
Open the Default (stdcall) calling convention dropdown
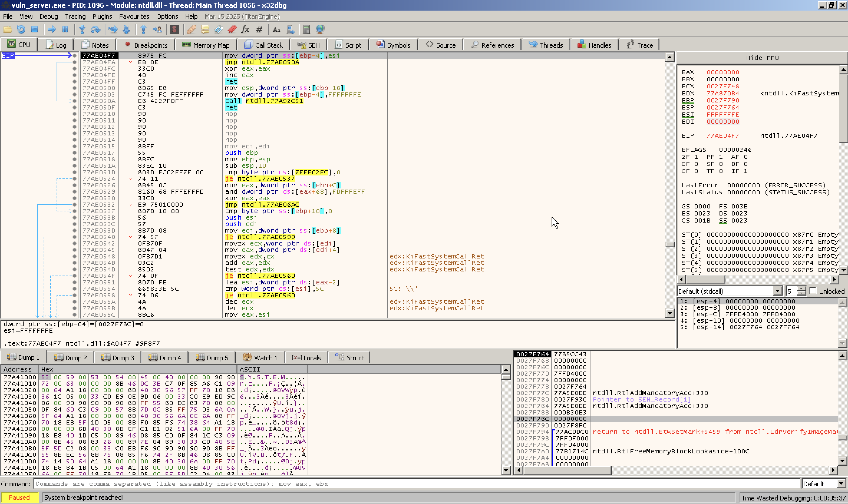(x=730, y=291)
